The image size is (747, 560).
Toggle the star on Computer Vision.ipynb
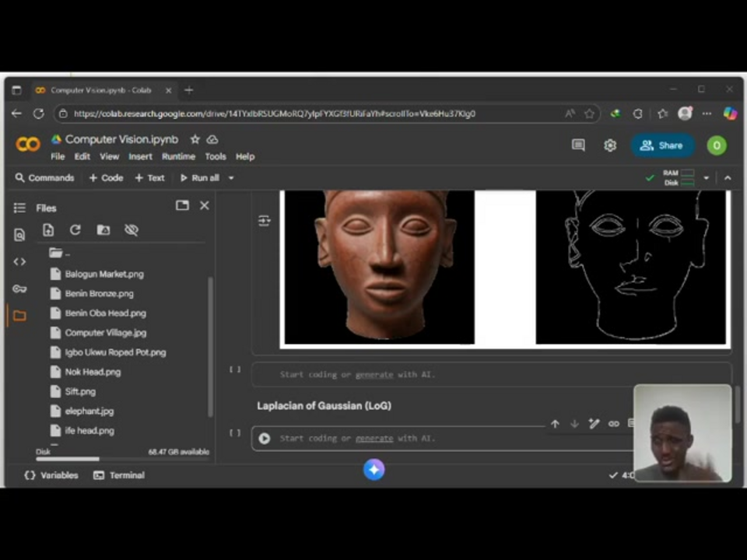point(195,139)
